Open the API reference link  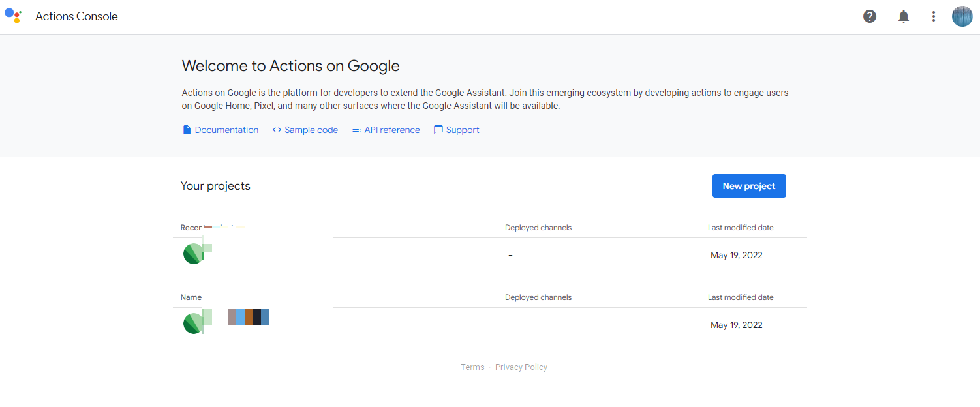point(392,130)
